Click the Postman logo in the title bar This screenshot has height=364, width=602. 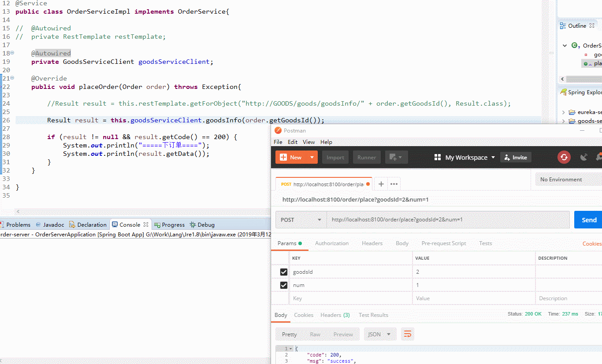coord(278,130)
